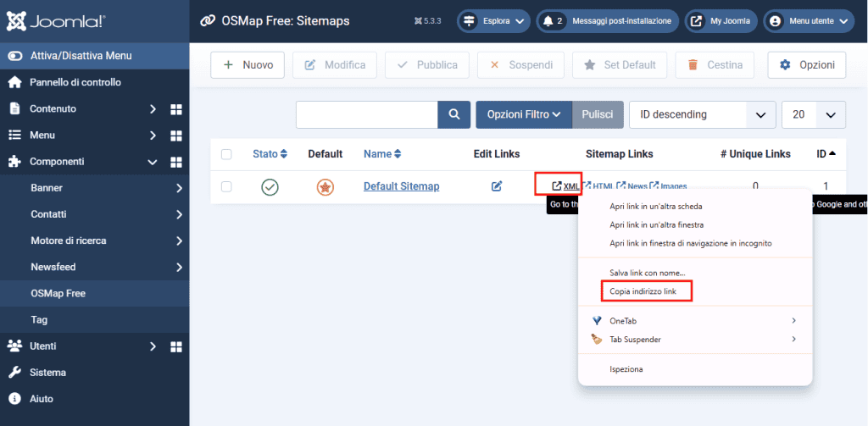Sort by ID column header
This screenshot has height=426, width=868.
[826, 154]
